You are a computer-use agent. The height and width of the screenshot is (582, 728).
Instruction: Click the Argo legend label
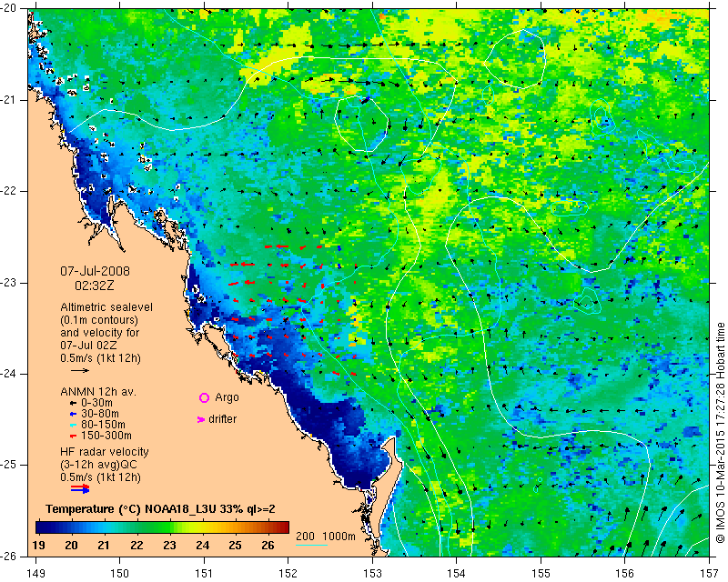(227, 397)
